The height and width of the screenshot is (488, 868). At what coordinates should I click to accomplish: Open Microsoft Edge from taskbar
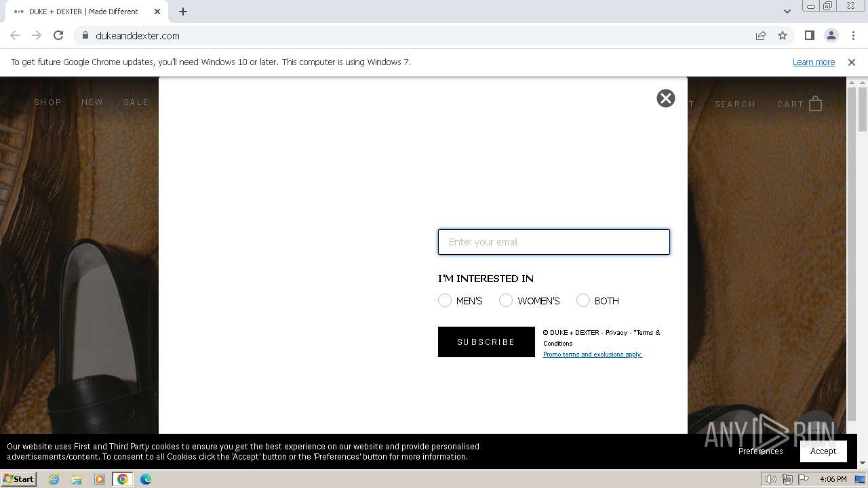[146, 479]
